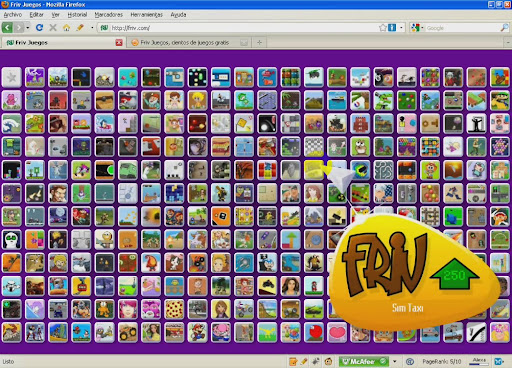Click the green 250 arrow button
Image resolution: width=512 pixels, height=368 pixels.
coord(455,274)
